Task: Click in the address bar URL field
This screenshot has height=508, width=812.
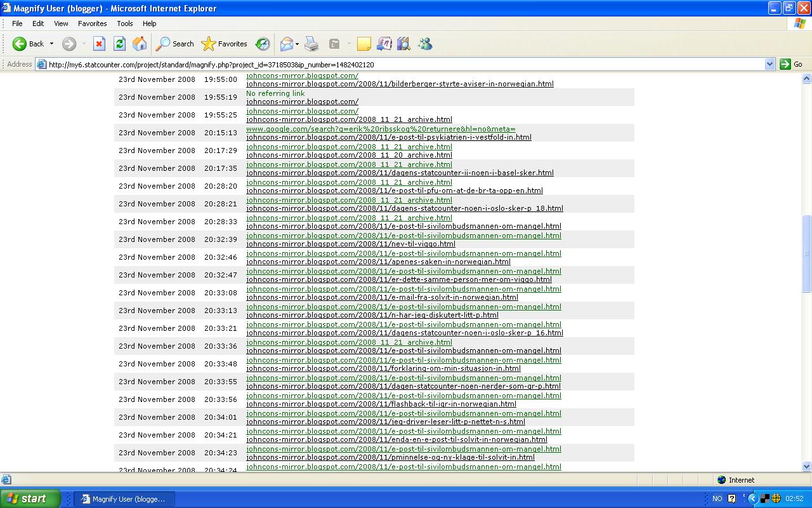Action: point(405,64)
